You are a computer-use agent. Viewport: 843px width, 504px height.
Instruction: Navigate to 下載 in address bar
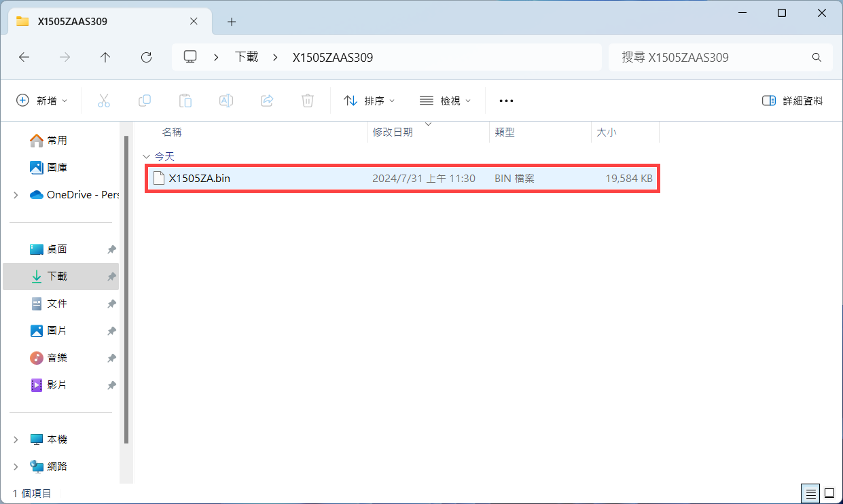pos(246,57)
